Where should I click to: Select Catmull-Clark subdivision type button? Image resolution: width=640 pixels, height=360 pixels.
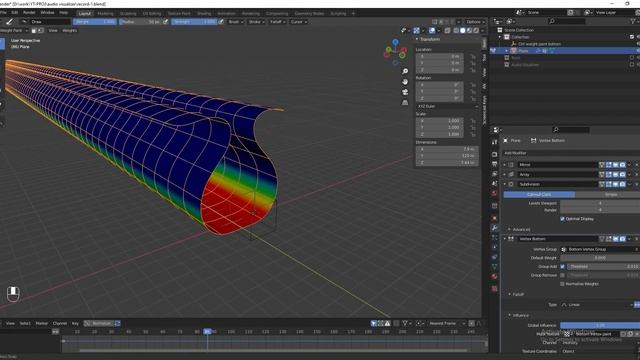point(539,195)
